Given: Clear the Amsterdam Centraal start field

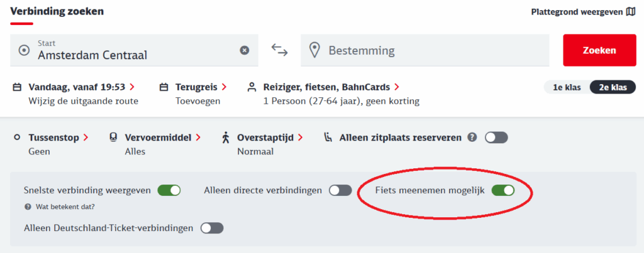Looking at the screenshot, I should [245, 50].
